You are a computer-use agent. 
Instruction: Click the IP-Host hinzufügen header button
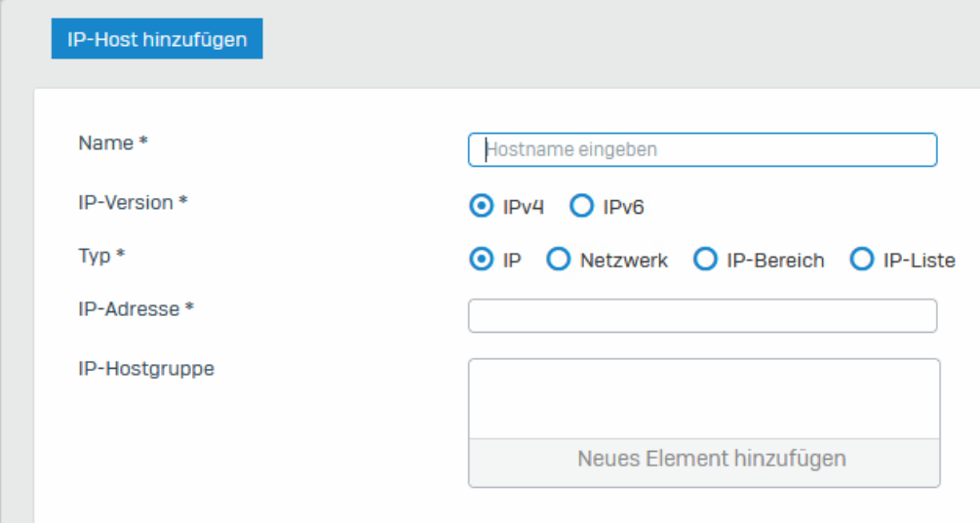click(157, 39)
